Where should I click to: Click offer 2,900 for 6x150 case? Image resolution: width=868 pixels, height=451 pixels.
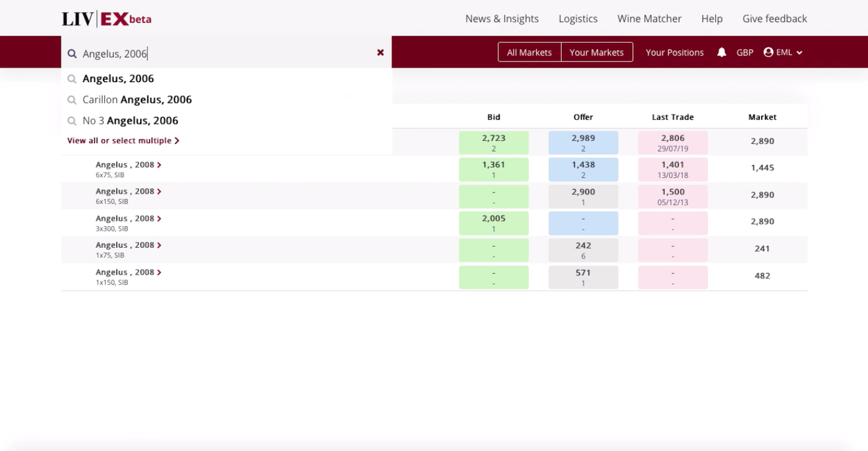(x=583, y=196)
